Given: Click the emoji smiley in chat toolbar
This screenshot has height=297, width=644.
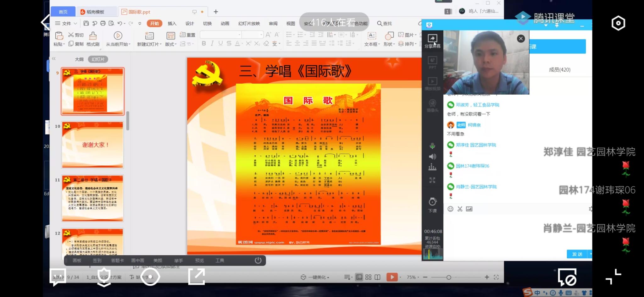Looking at the screenshot, I should tap(450, 209).
